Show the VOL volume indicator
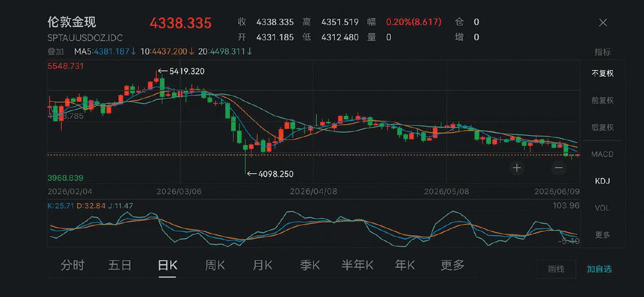This screenshot has width=644, height=297. pos(603,208)
